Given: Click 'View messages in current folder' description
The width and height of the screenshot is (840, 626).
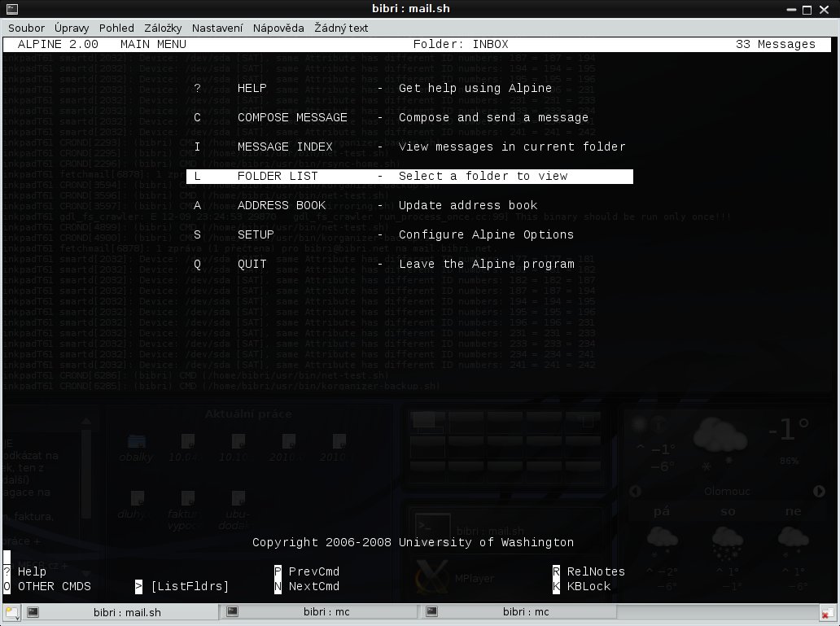Looking at the screenshot, I should click(512, 147).
